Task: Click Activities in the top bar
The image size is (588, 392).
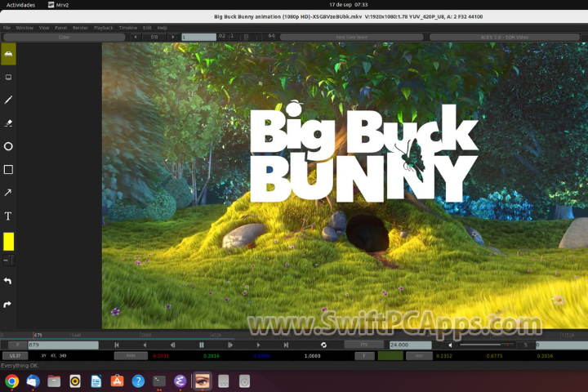Action: [x=20, y=5]
